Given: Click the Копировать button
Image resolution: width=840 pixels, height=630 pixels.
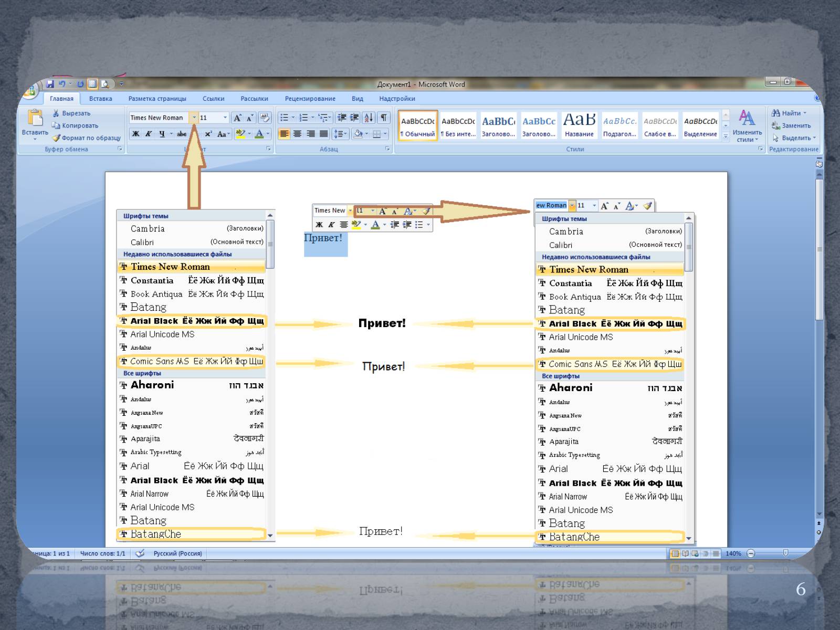Looking at the screenshot, I should 75,125.
